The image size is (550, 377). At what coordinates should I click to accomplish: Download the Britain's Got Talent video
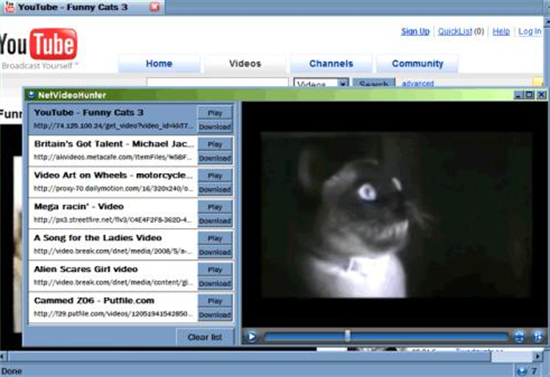pos(215,158)
